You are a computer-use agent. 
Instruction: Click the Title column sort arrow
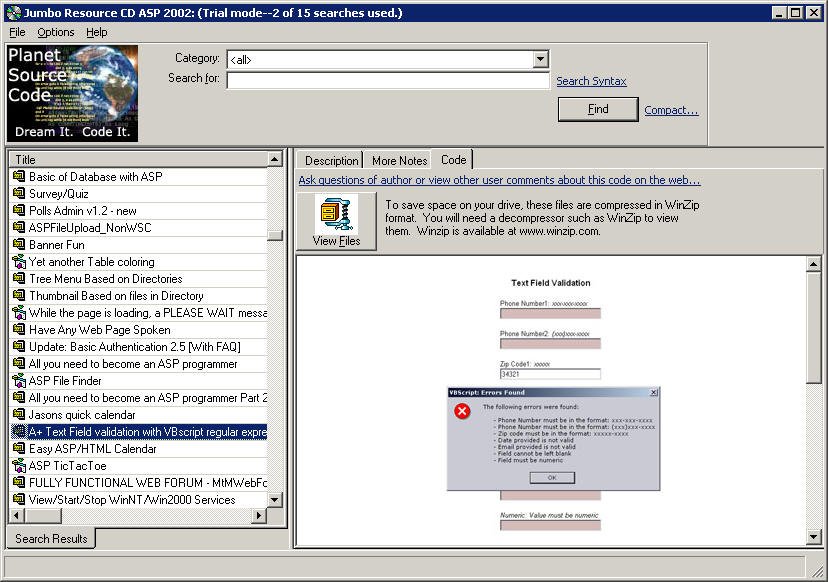click(274, 159)
